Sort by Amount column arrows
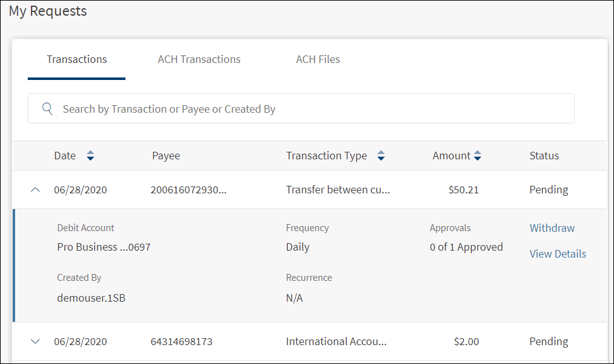 [478, 156]
